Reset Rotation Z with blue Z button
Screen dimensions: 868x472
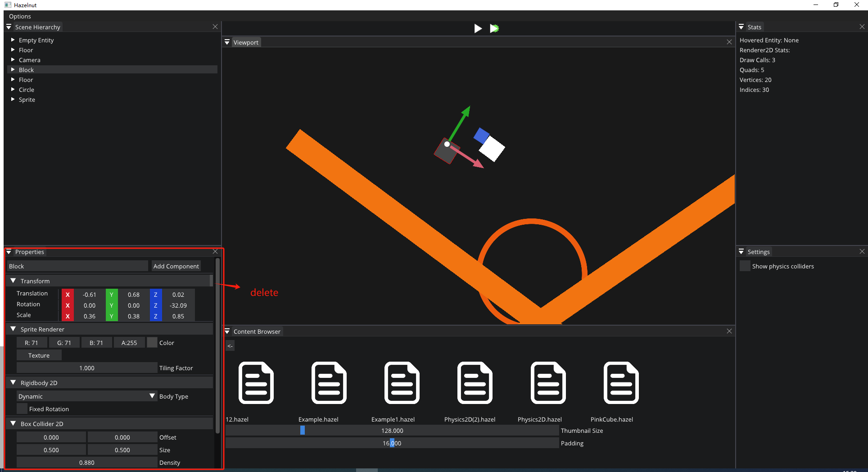pyautogui.click(x=156, y=305)
